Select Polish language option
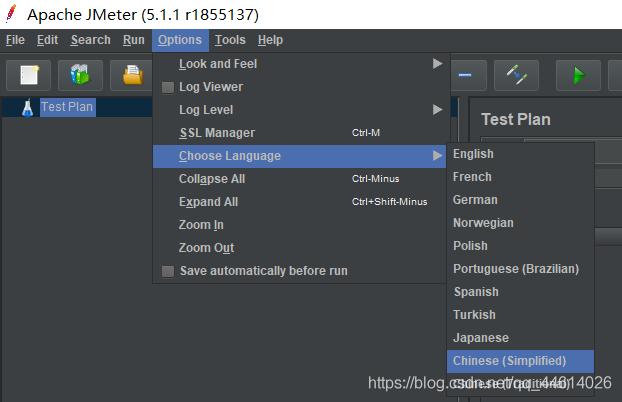This screenshot has height=402, width=622. coord(520,246)
